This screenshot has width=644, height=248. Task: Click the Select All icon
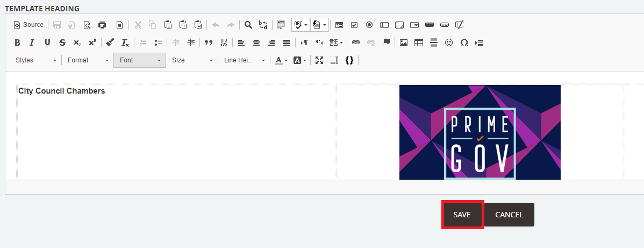point(281,25)
